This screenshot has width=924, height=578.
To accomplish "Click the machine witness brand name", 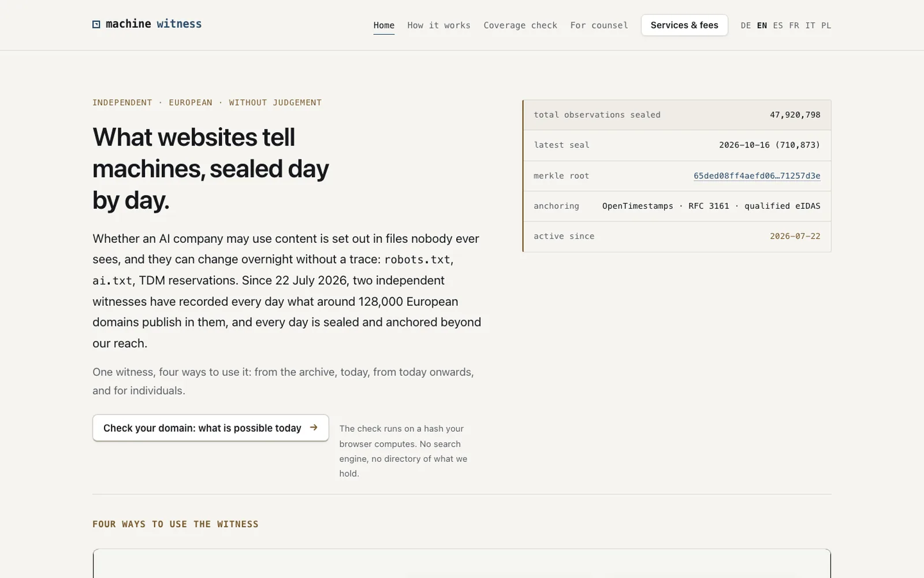I will (154, 24).
